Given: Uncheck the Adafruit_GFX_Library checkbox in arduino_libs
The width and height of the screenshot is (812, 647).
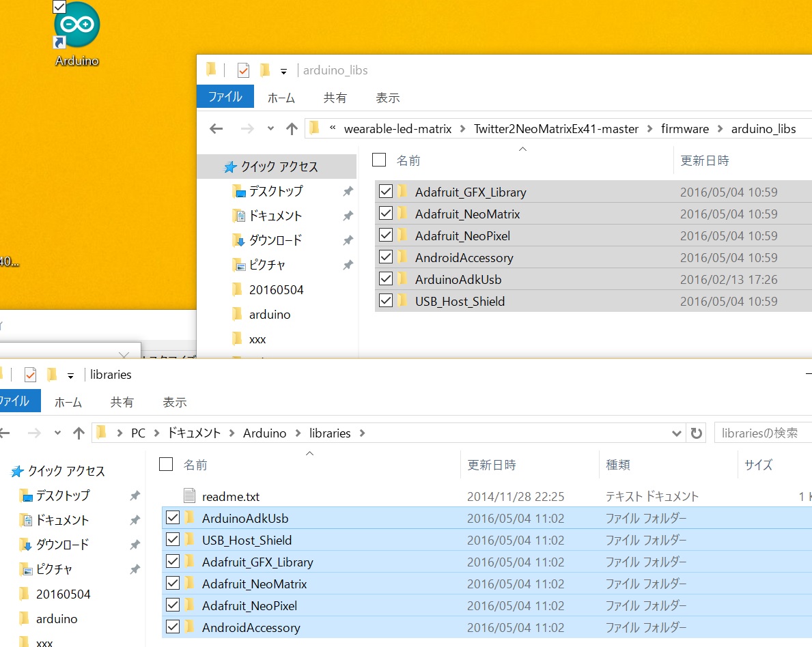Looking at the screenshot, I should (x=386, y=192).
